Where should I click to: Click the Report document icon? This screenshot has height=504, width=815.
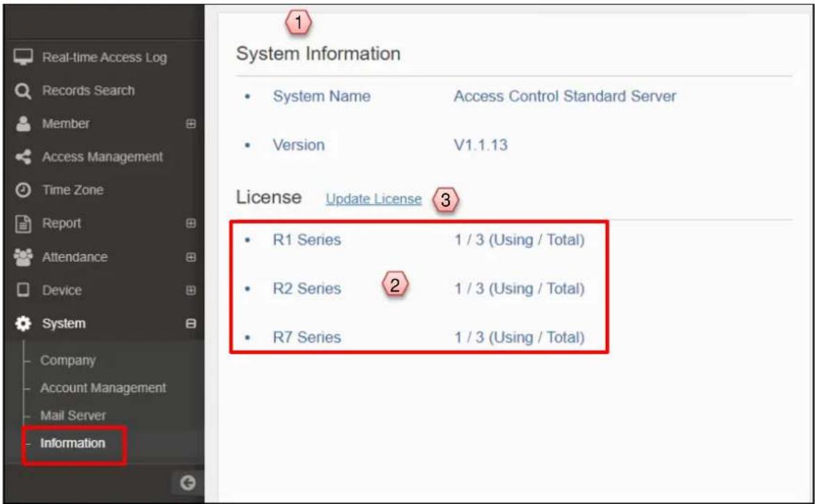coord(23,224)
